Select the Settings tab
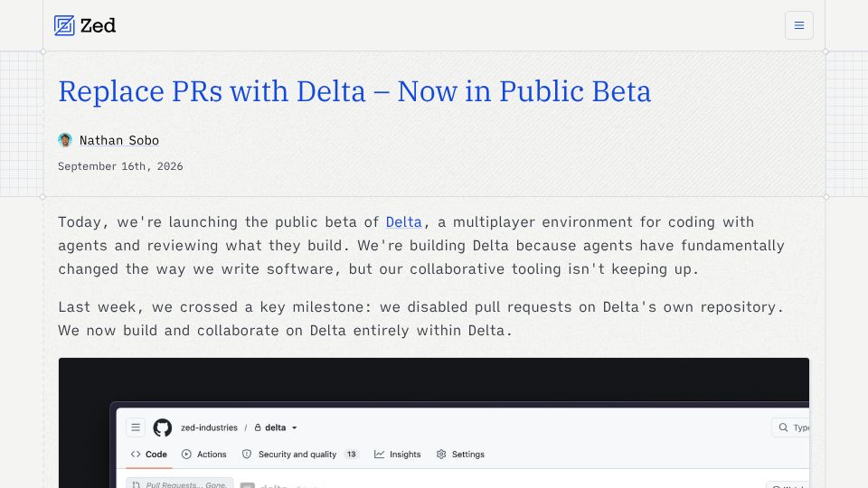Image resolution: width=868 pixels, height=488 pixels. [x=460, y=455]
